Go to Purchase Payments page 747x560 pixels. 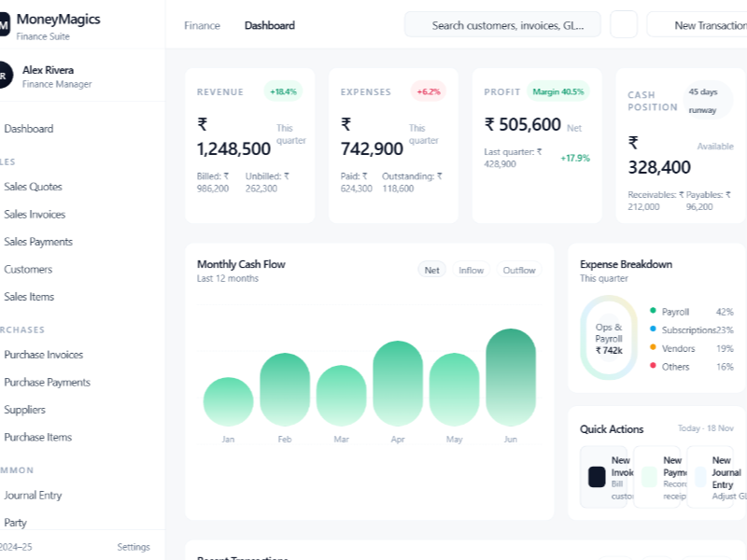[x=47, y=383]
